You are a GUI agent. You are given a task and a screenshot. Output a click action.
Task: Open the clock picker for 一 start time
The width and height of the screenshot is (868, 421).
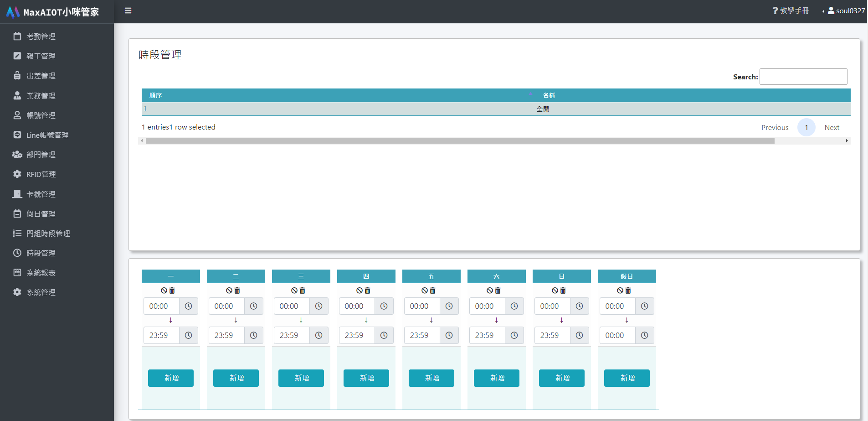[189, 306]
